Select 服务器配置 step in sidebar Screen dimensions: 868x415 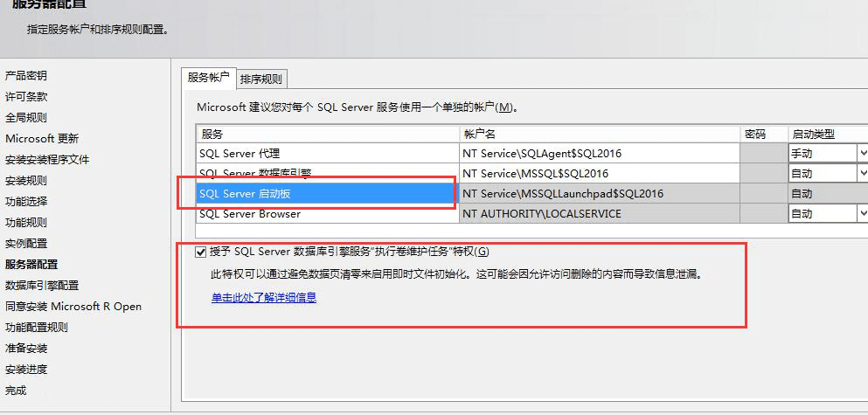pyautogui.click(x=31, y=265)
